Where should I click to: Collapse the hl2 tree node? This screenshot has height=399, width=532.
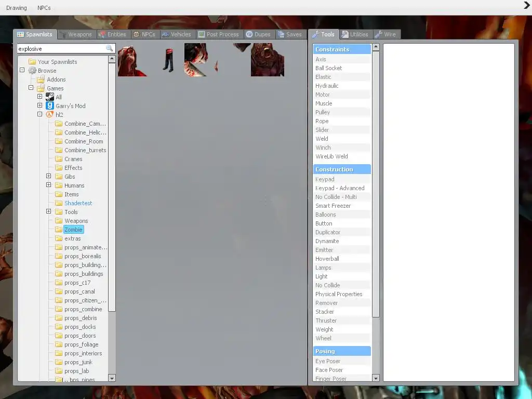[x=39, y=114]
